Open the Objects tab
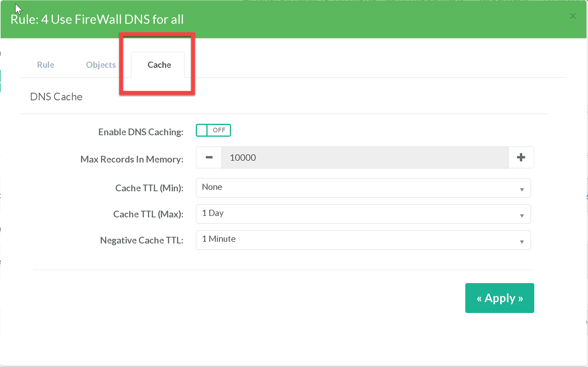The height and width of the screenshot is (367, 588). [101, 65]
